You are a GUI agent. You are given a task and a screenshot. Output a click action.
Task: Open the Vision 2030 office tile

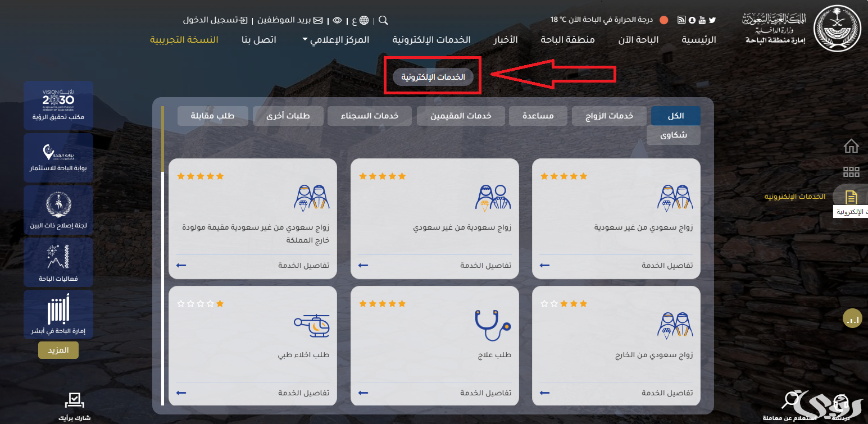pyautogui.click(x=58, y=105)
